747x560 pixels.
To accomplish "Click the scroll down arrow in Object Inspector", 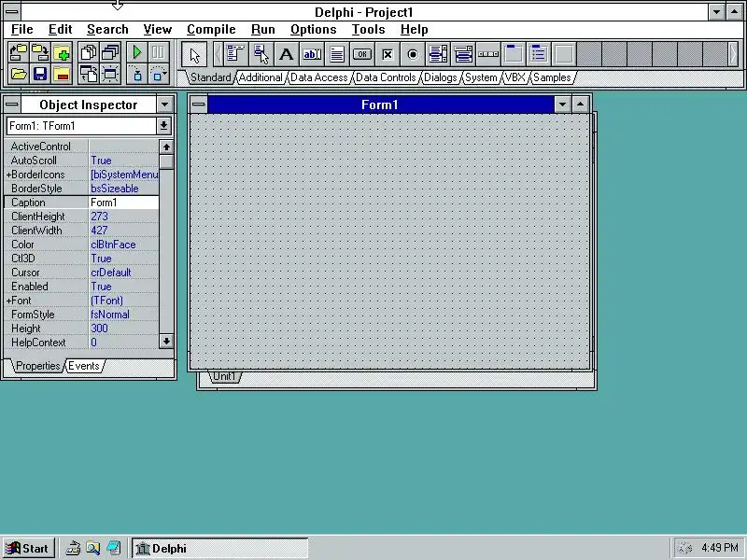I will (x=166, y=341).
